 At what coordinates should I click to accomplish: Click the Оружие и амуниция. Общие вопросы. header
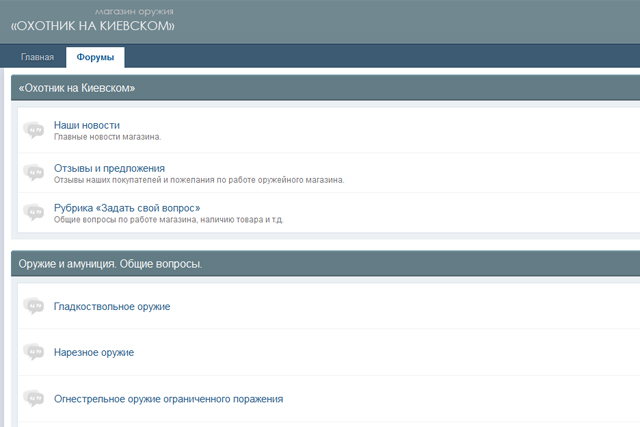tap(325, 264)
